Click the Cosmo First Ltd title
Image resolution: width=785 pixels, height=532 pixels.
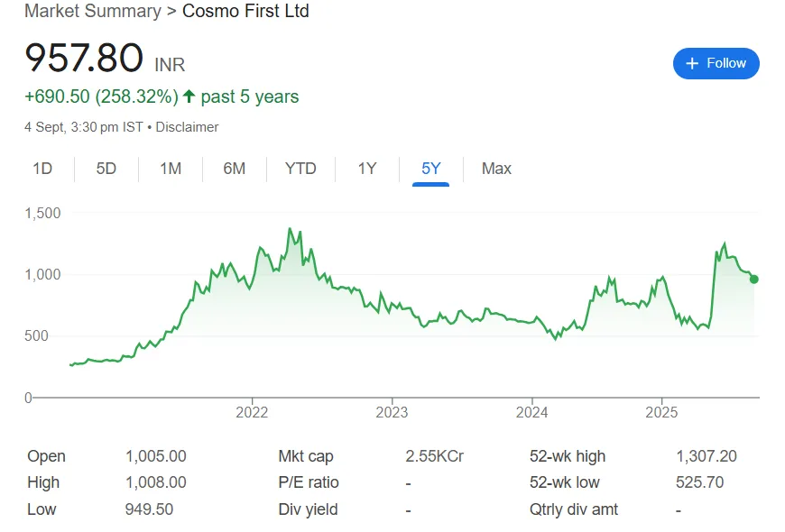pos(245,12)
